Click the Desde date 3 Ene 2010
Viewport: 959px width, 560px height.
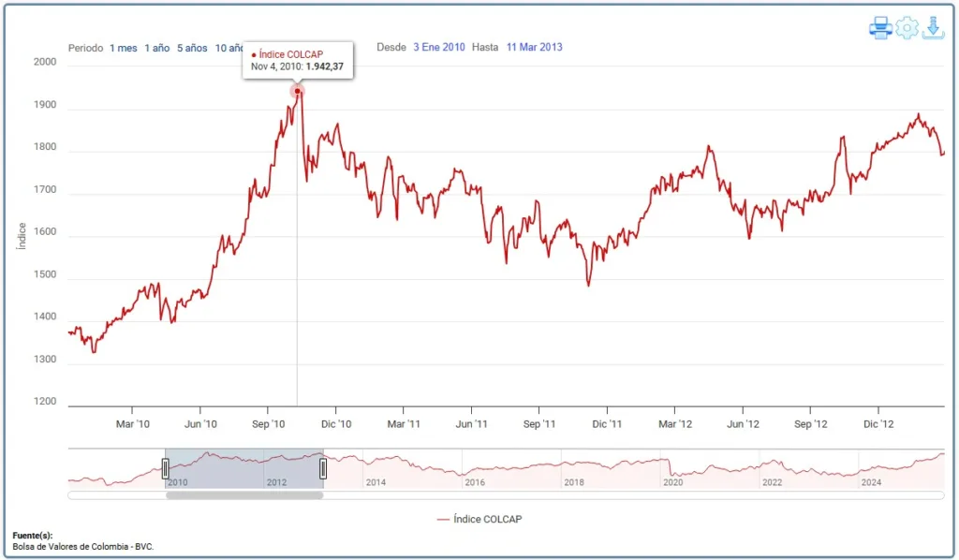(439, 47)
